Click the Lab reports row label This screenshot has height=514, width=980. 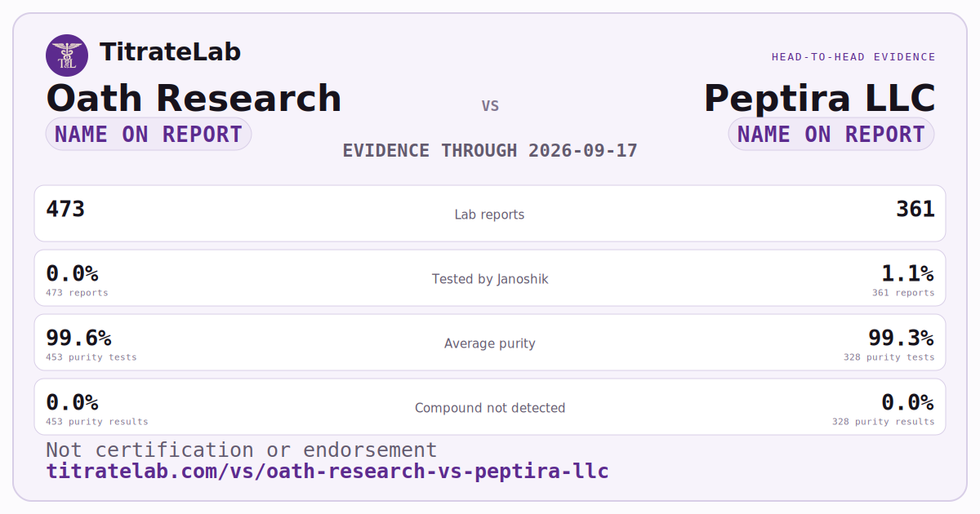[490, 215]
